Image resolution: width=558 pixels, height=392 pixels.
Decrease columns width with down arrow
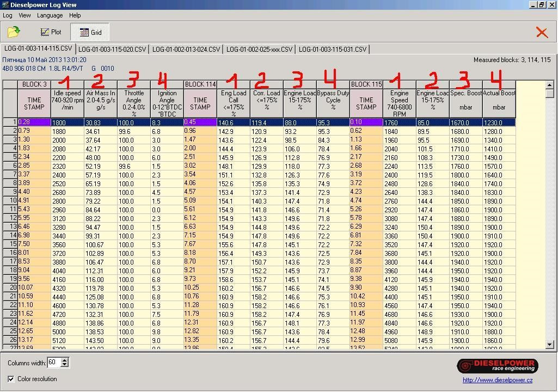65,365
